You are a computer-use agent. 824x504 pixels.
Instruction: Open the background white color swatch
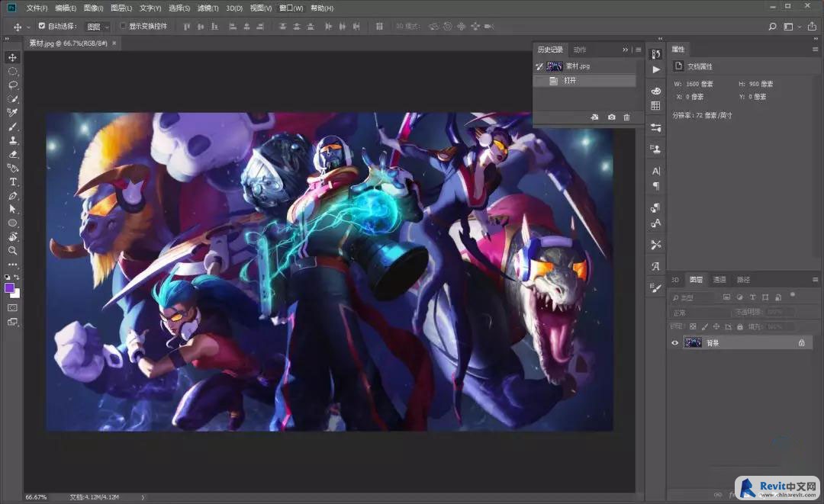pyautogui.click(x=17, y=294)
